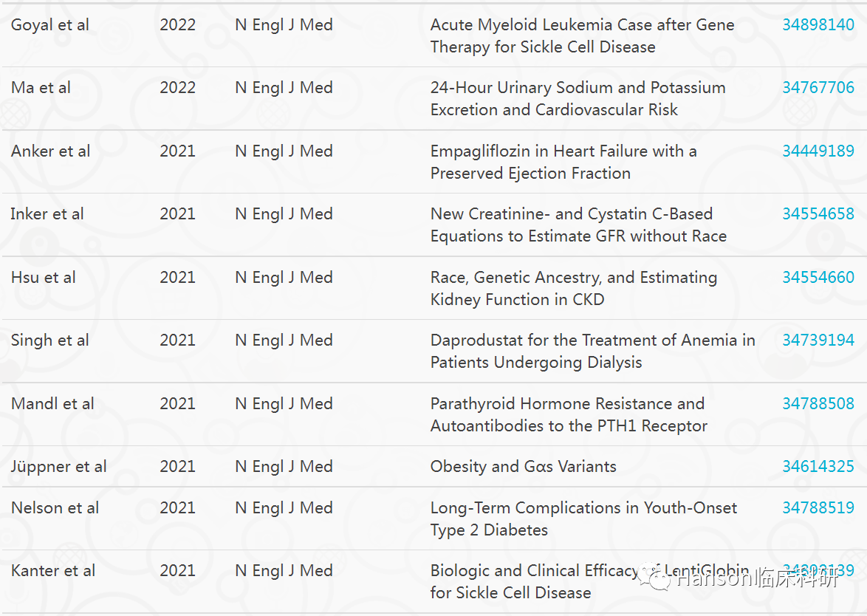
Task: Visit PubMed entry 34739194
Action: 818,340
